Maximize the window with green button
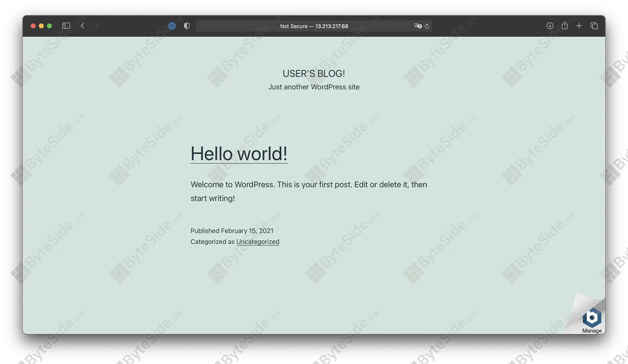Viewport: 628px width, 364px height. coord(49,26)
